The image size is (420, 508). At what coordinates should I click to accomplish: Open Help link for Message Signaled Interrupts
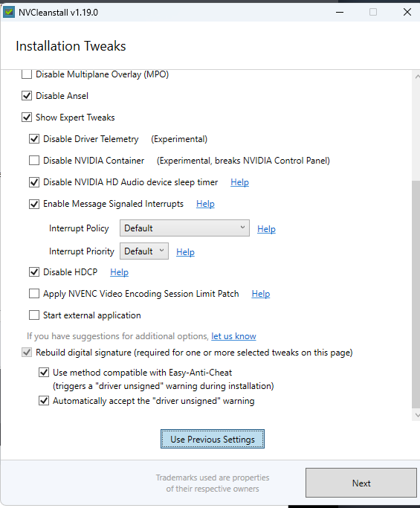click(x=205, y=204)
